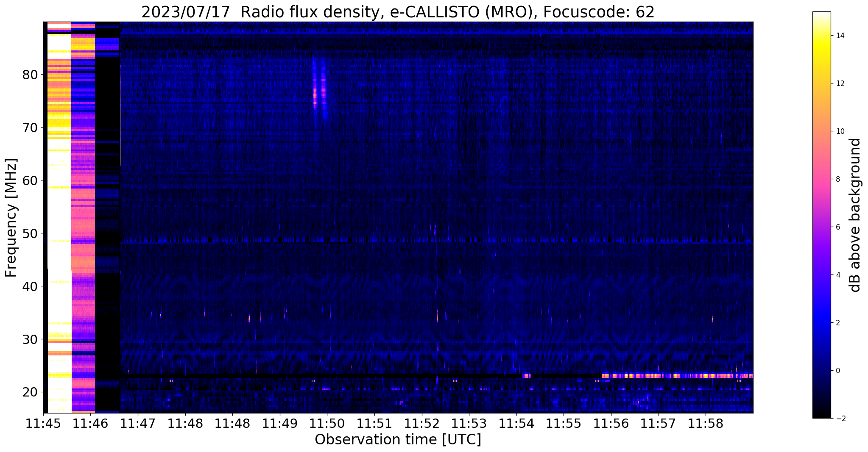This screenshot has width=868, height=452.
Task: Click the colorbar tick labeled 12
Action: click(840, 83)
